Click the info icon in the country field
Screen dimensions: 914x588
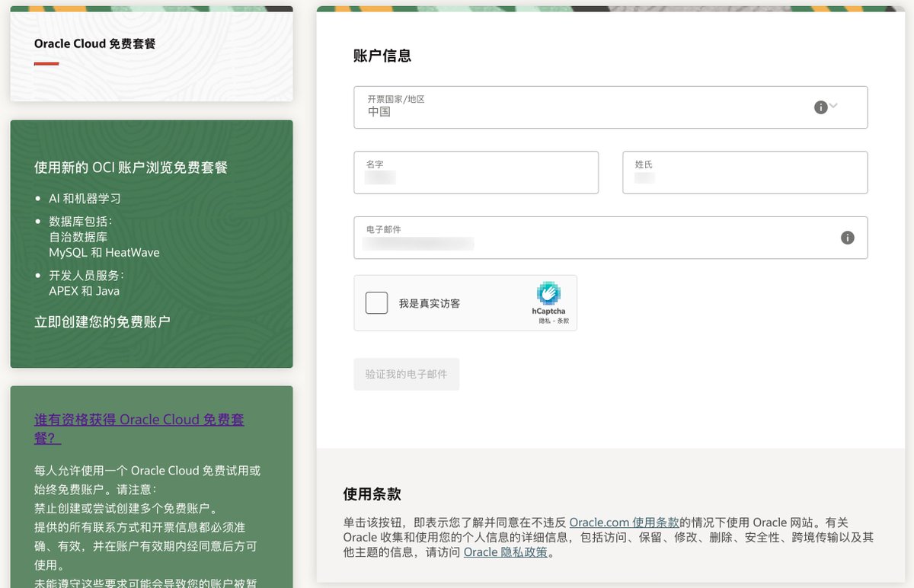(x=820, y=107)
